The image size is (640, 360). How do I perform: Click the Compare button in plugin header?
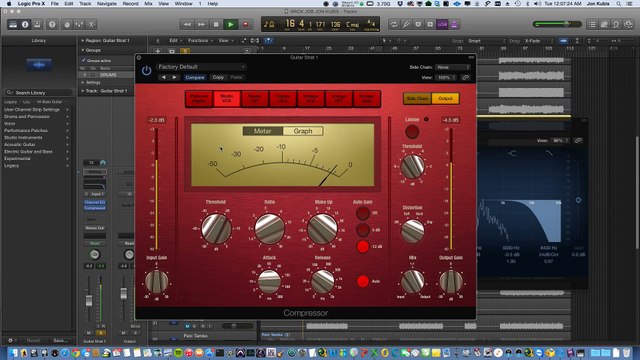194,77
